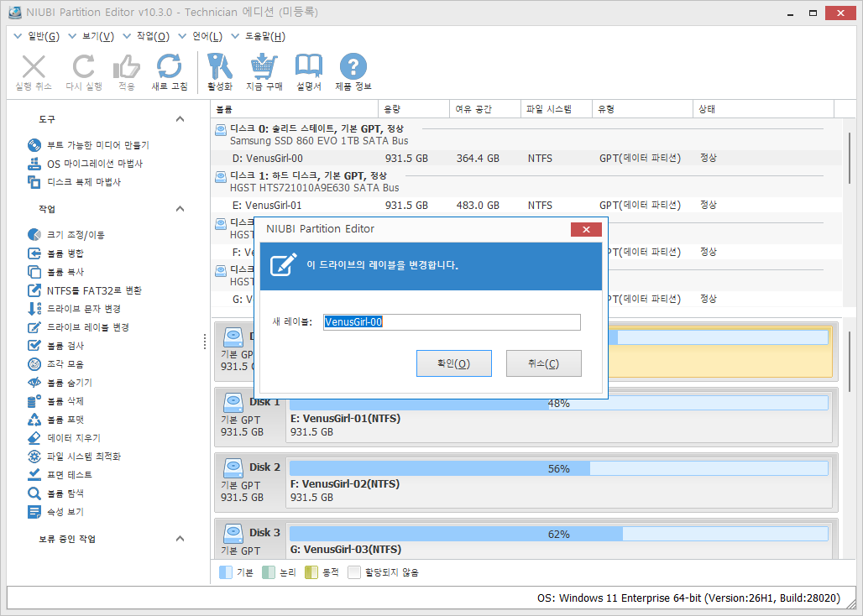Viewport: 863px width, 616px height.
Task: Click the 다시 실행 (redo) toolbar icon
Action: point(84,66)
